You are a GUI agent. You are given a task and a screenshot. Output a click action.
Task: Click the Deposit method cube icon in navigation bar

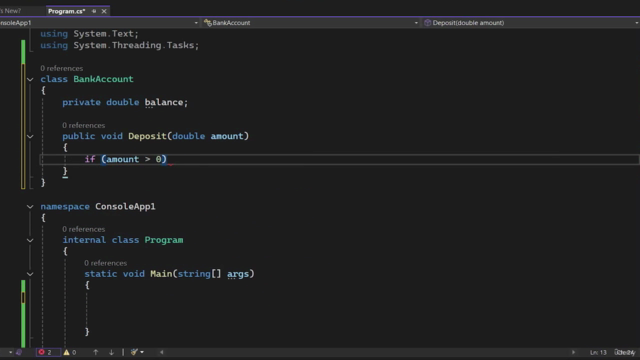[x=427, y=23]
